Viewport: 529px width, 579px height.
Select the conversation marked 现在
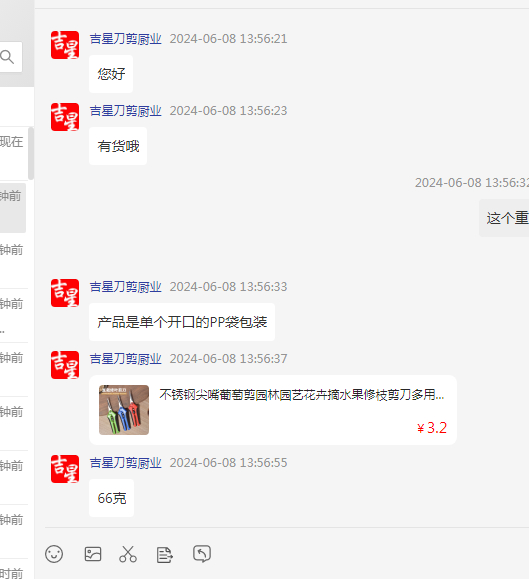14,153
